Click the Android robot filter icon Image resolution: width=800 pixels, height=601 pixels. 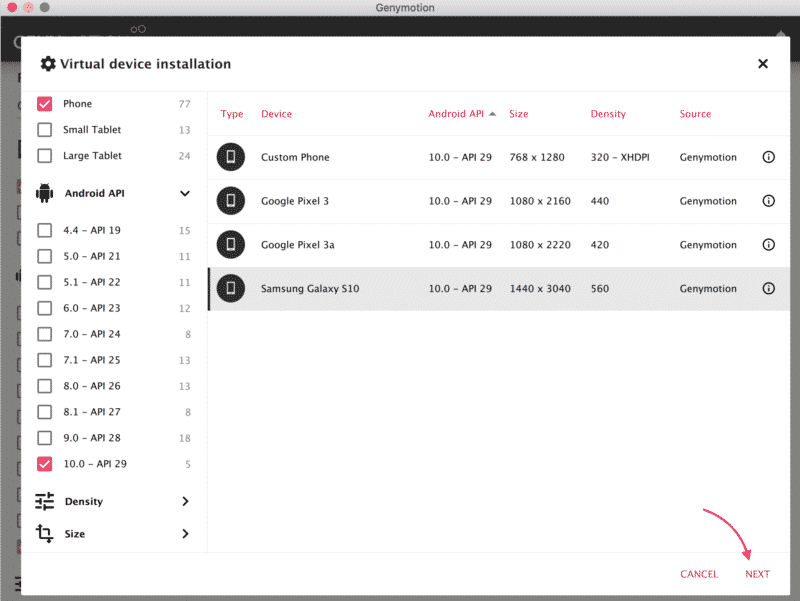(x=44, y=193)
